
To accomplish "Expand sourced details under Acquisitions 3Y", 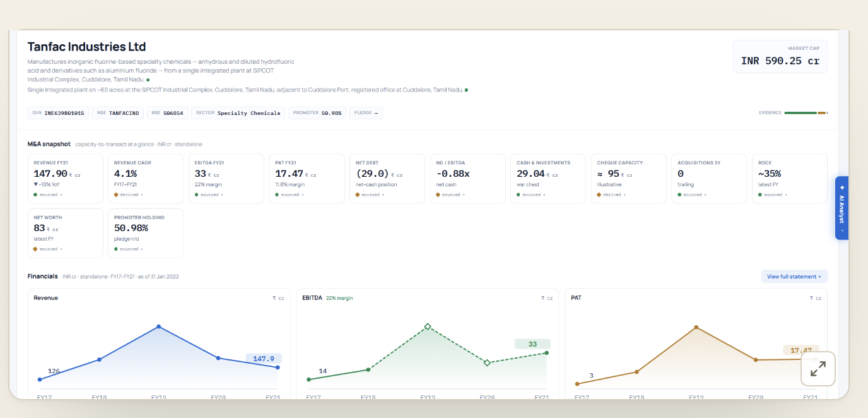I will point(693,194).
